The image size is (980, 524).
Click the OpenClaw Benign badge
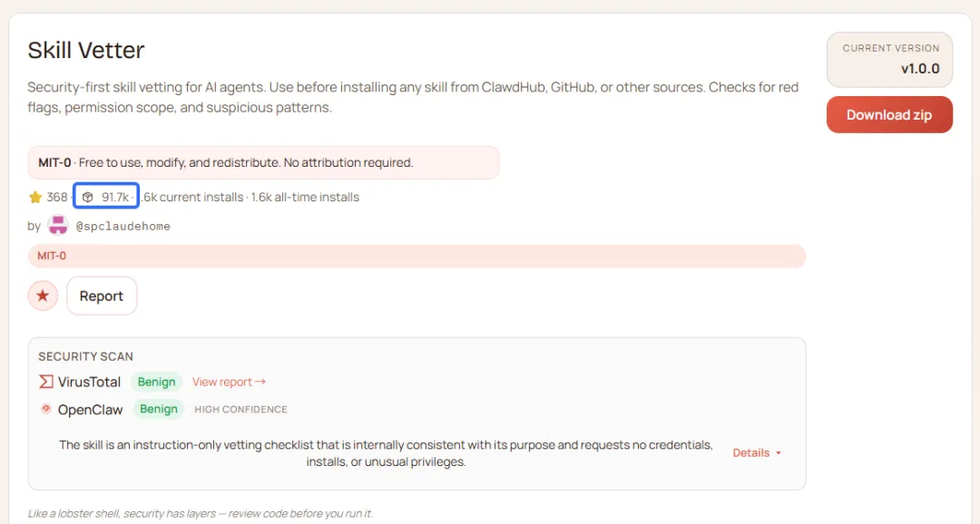(x=159, y=409)
